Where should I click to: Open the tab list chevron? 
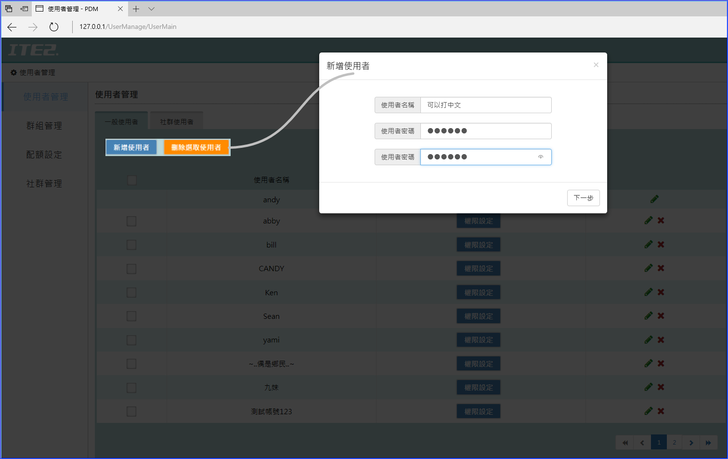[x=151, y=9]
